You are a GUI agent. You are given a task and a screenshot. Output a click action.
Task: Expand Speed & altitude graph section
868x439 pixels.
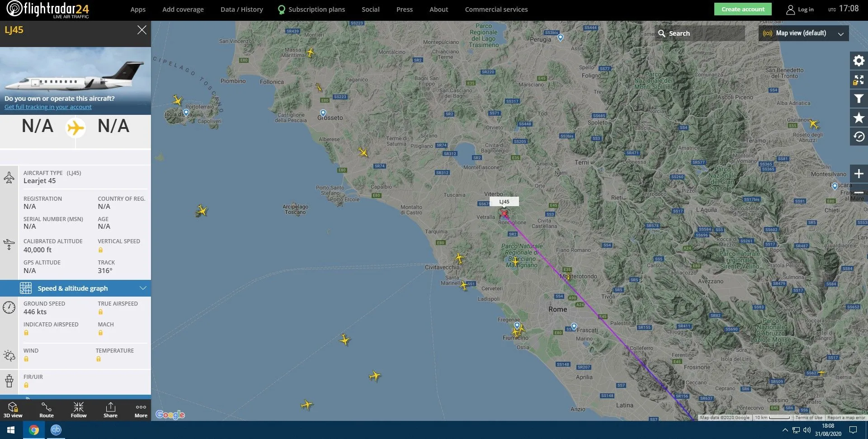click(x=75, y=288)
